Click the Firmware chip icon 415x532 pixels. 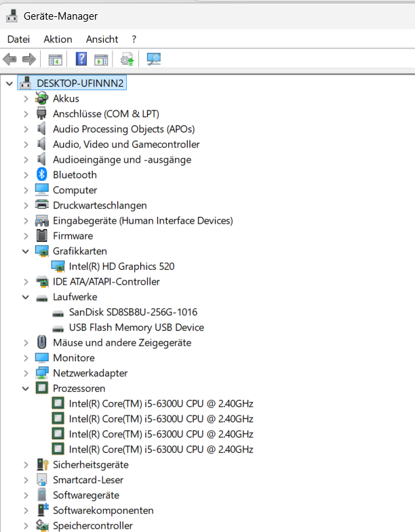point(42,235)
